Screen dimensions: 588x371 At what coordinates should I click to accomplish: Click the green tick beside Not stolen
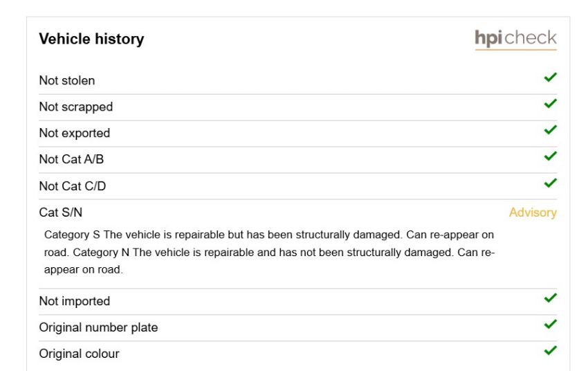[x=551, y=78]
